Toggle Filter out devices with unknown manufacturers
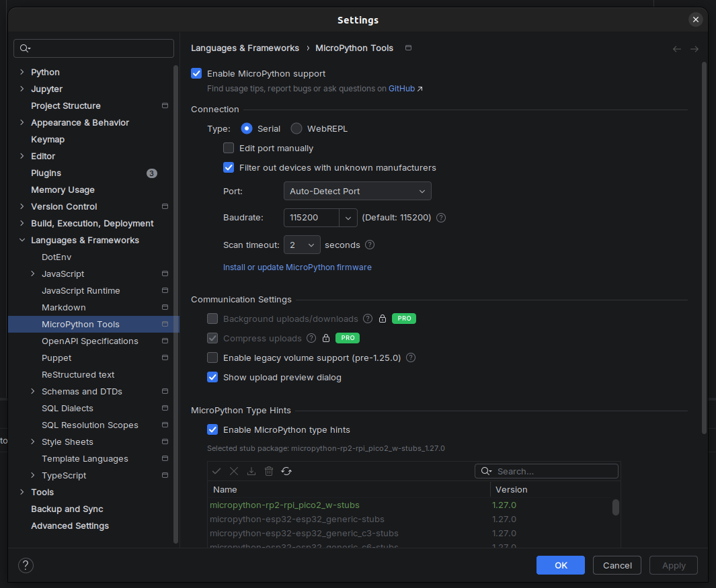Image resolution: width=716 pixels, height=588 pixels. (x=229, y=167)
